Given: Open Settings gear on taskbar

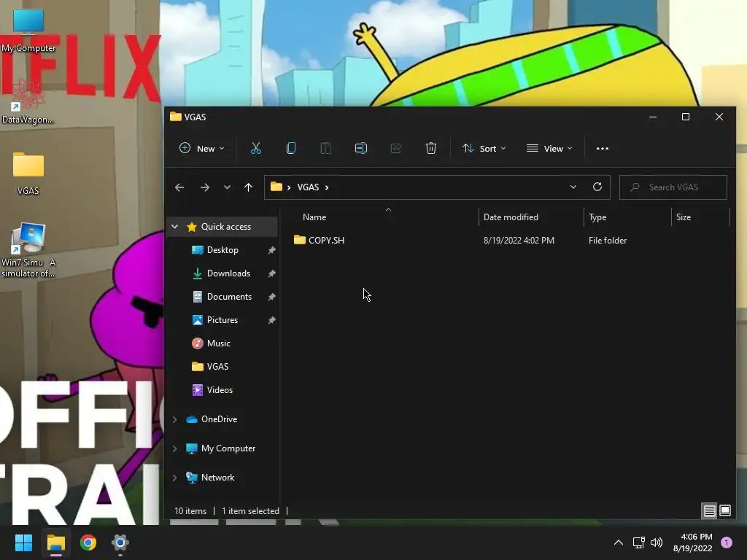Looking at the screenshot, I should pyautogui.click(x=120, y=542).
